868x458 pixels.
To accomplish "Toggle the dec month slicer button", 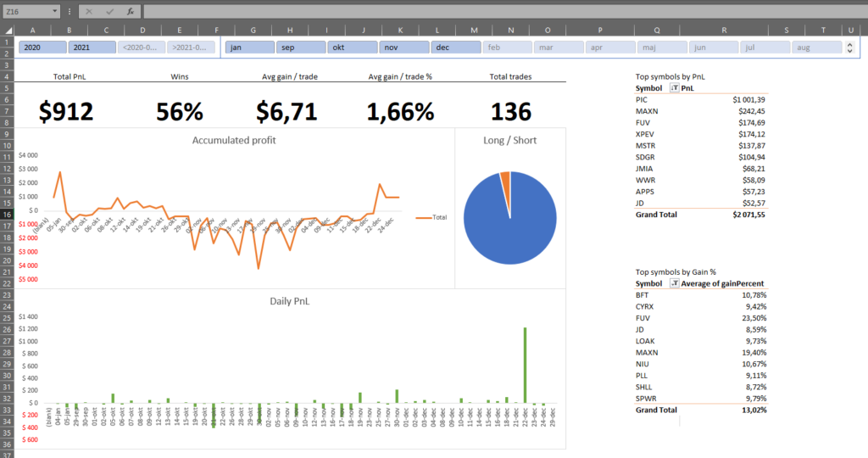I will coord(455,47).
